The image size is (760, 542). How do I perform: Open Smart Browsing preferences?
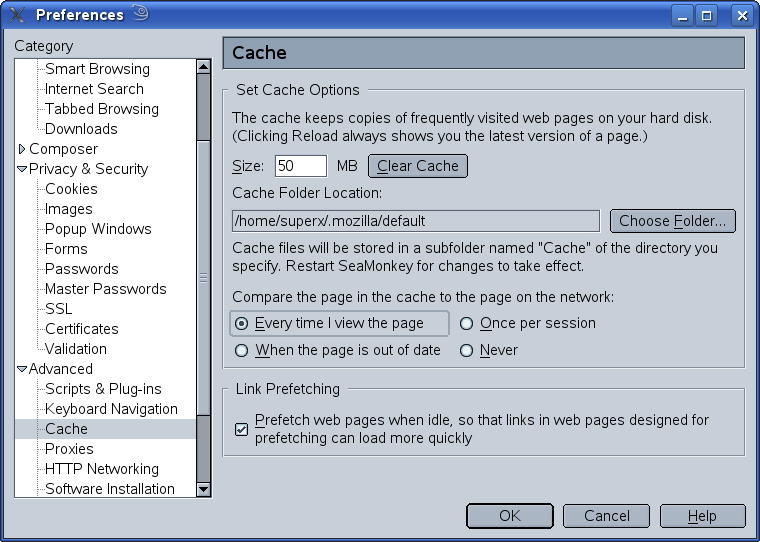(97, 69)
